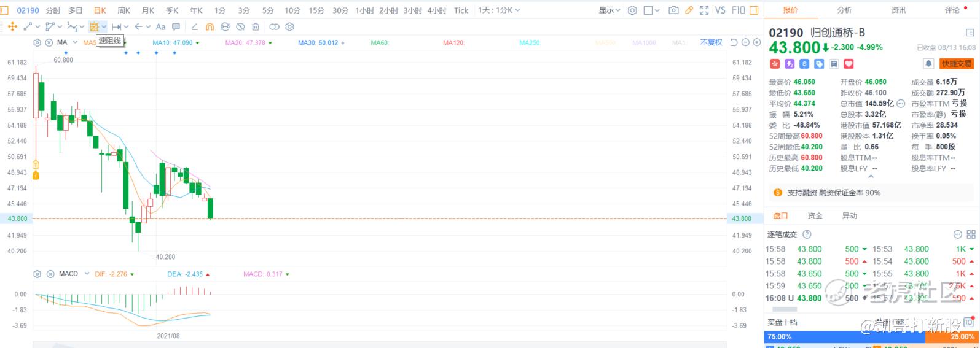Image resolution: width=980 pixels, height=348 pixels.
Task: Remove the MACD indicator x icon
Action: coord(50,274)
